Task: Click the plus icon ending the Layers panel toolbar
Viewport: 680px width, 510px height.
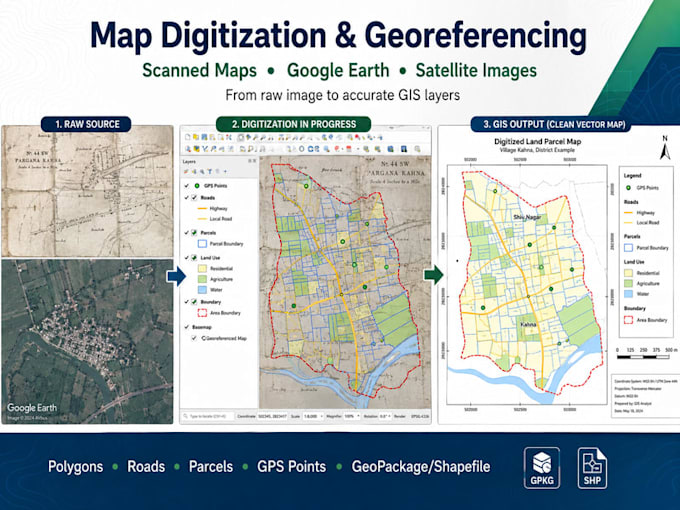Action: click(x=225, y=172)
